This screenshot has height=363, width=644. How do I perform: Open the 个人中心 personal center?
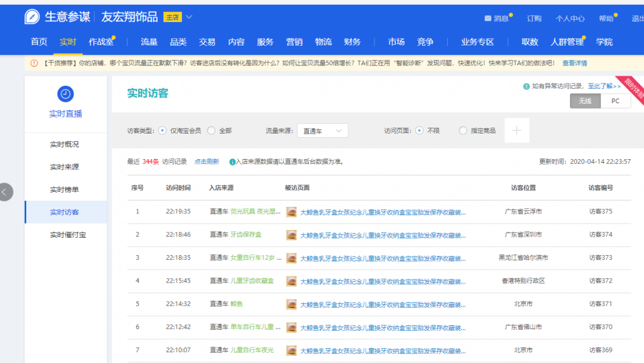569,18
